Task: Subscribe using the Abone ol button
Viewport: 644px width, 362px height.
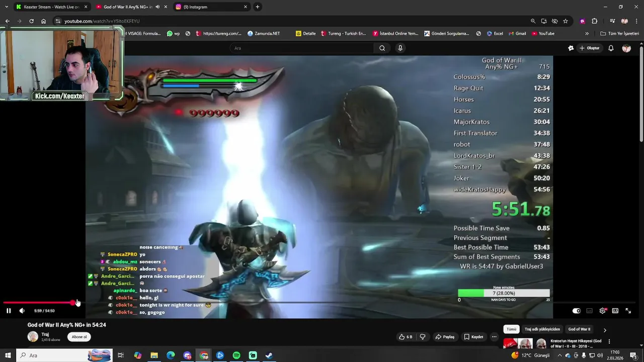Action: point(79,337)
